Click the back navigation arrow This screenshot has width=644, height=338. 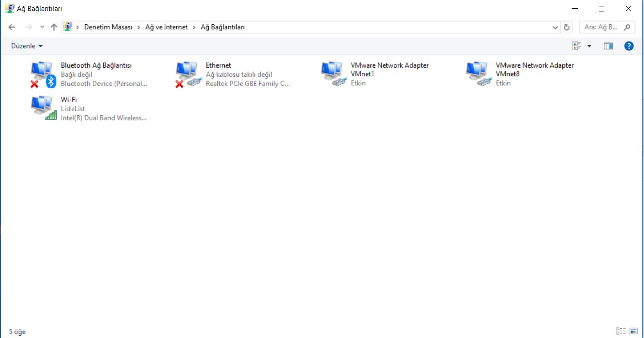(x=12, y=27)
